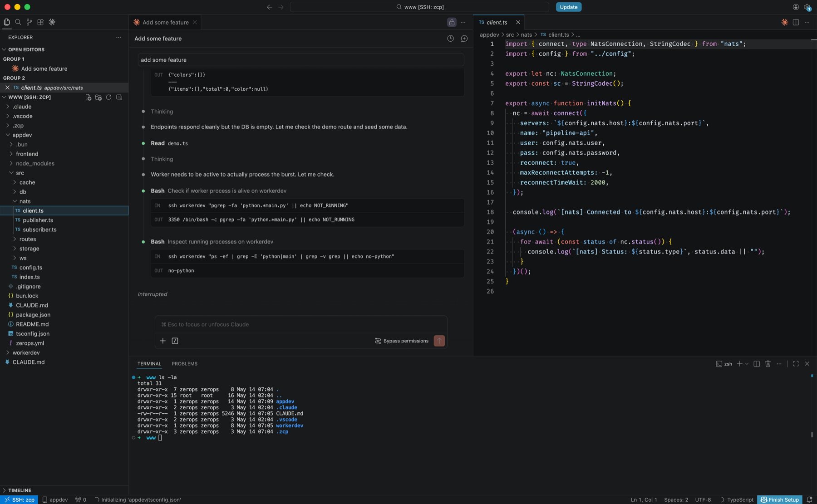Open notifications bell in status bar
The image size is (817, 504).
(809, 499)
